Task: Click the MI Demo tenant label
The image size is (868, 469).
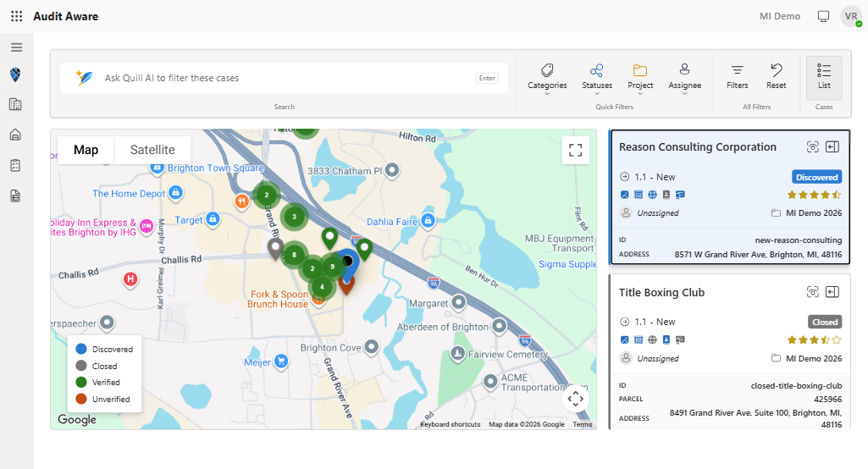Action: (x=779, y=16)
